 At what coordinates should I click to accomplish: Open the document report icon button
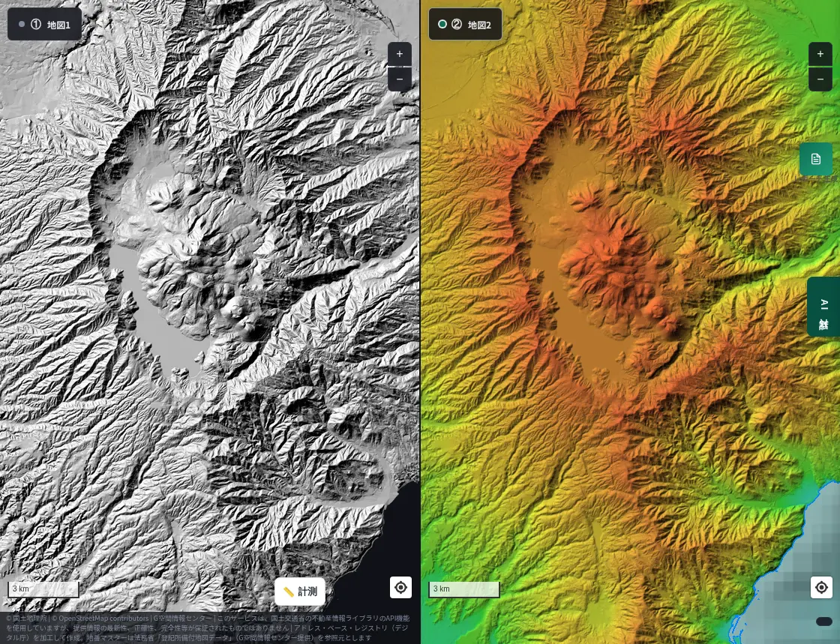point(816,159)
